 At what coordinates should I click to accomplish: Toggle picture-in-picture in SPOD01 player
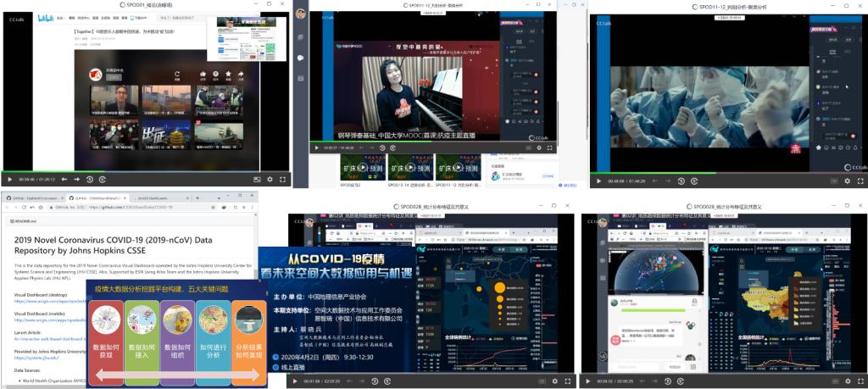pos(257,180)
